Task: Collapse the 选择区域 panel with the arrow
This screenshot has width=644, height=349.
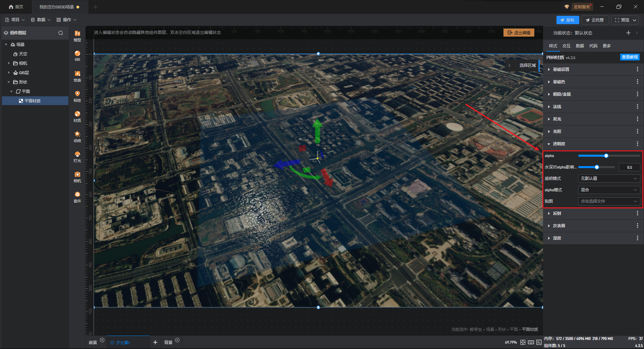Action: [x=509, y=65]
